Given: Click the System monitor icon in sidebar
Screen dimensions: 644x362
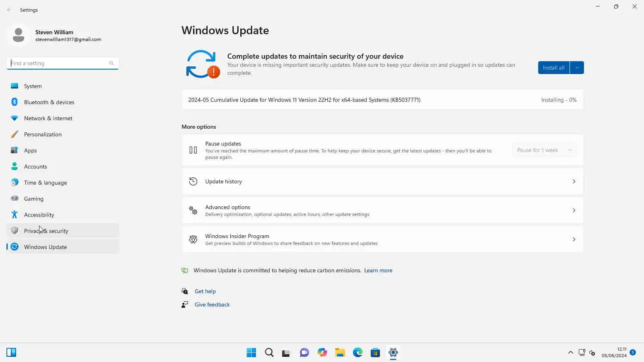Looking at the screenshot, I should (x=14, y=86).
